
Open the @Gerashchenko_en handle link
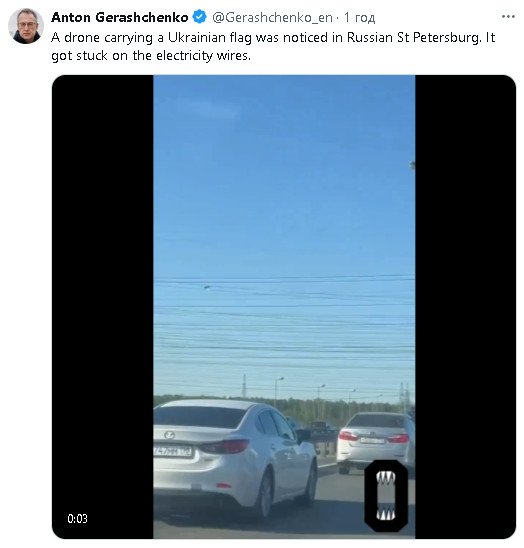(x=272, y=17)
